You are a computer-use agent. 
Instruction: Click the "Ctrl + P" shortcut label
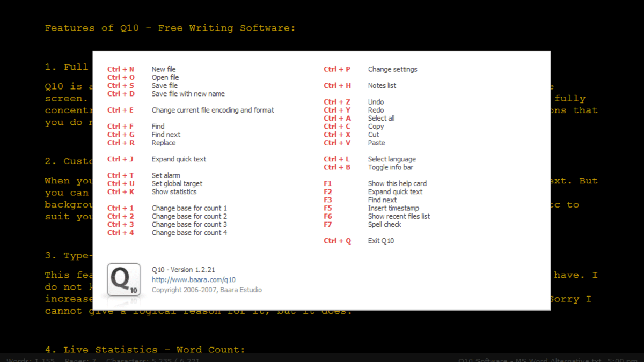point(337,69)
